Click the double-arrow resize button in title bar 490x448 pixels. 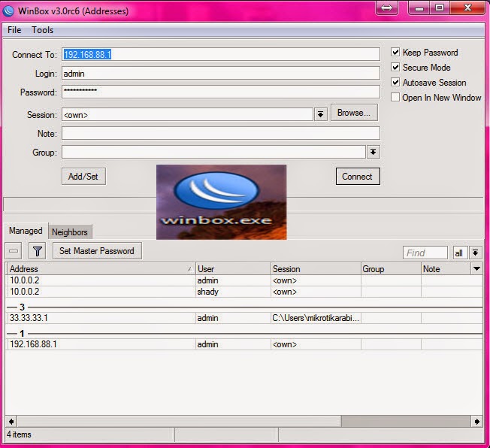[387, 8]
